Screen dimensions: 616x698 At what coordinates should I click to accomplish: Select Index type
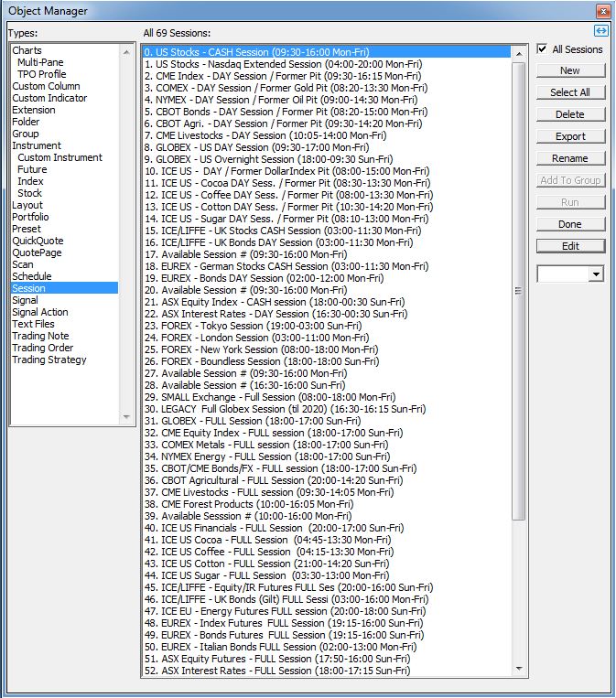click(x=30, y=181)
